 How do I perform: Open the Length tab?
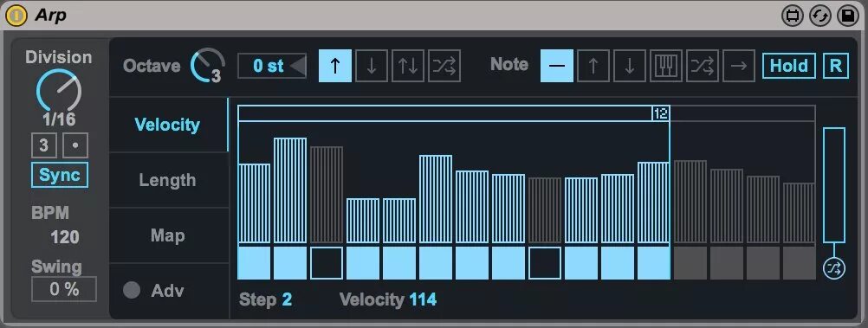click(168, 180)
